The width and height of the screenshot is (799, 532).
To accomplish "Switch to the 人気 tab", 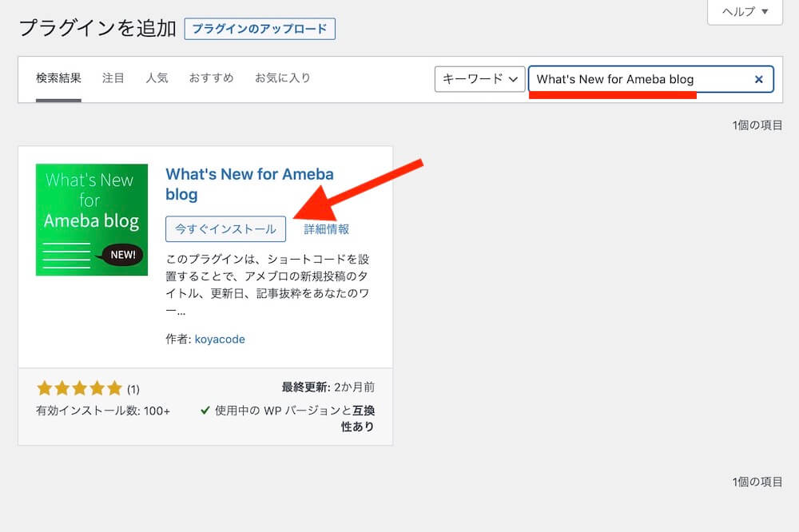I will 157,78.
